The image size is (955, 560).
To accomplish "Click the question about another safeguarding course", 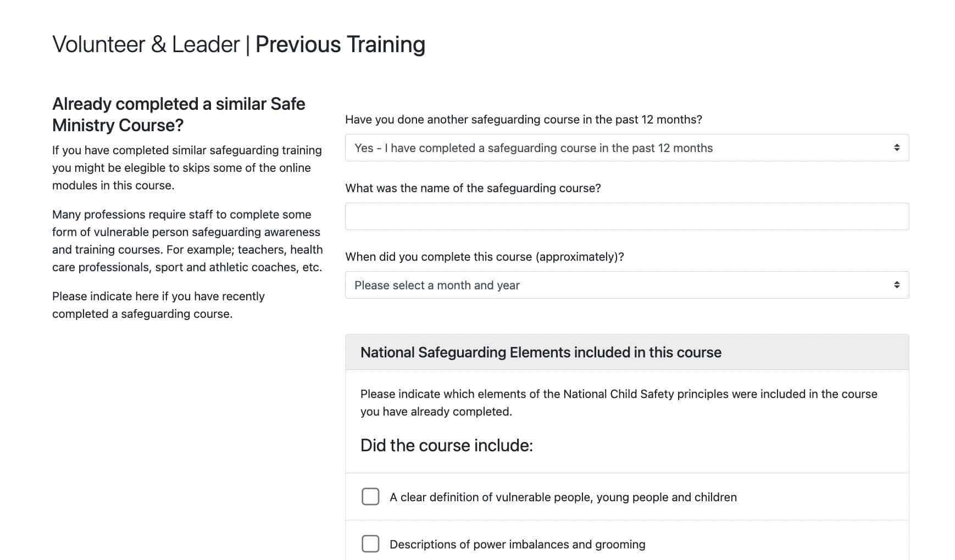I will [524, 119].
